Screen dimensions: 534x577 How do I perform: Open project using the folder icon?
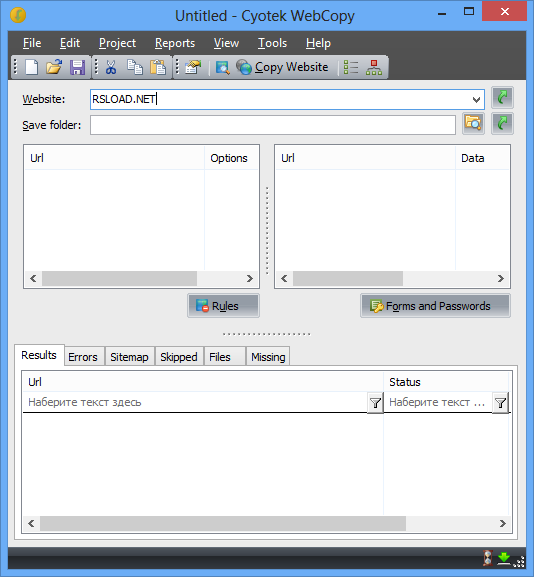click(54, 67)
